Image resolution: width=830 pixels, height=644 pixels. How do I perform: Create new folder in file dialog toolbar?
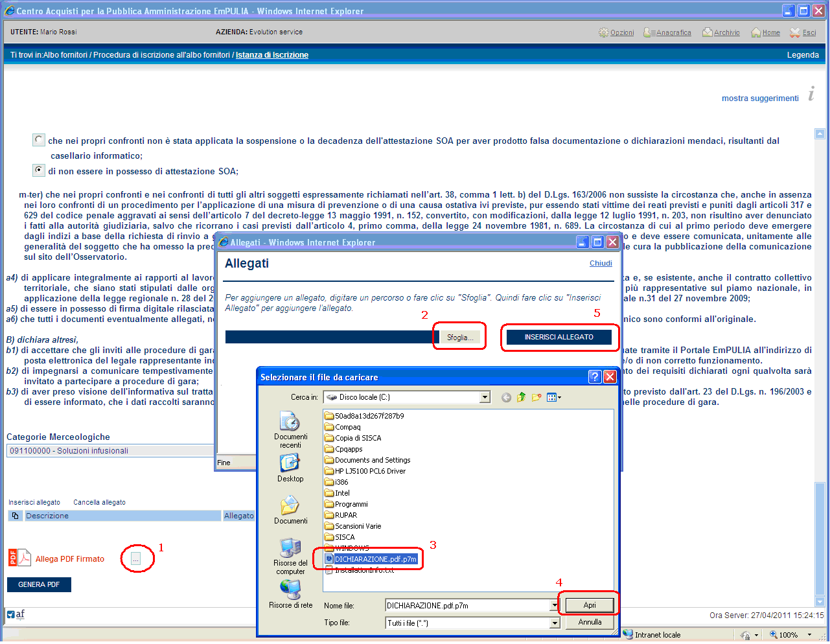536,397
